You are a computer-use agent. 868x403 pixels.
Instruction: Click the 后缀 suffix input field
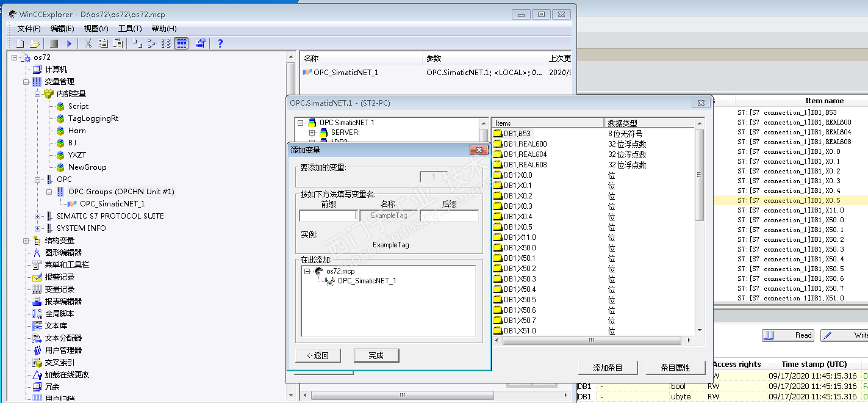(x=450, y=216)
